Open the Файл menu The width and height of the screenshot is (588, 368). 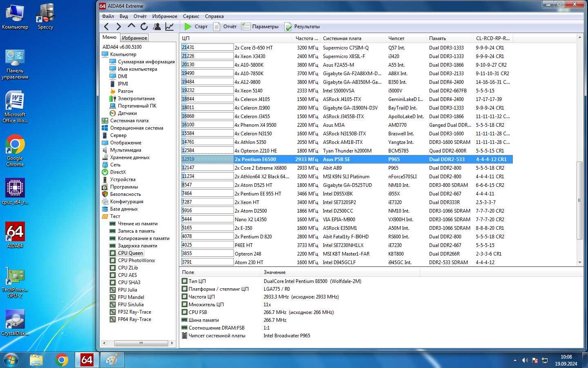click(x=108, y=16)
